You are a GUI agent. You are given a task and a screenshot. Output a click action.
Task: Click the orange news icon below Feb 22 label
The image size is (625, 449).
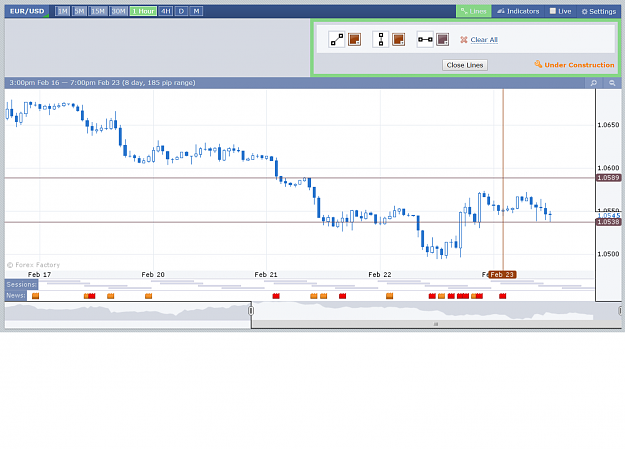389,296
